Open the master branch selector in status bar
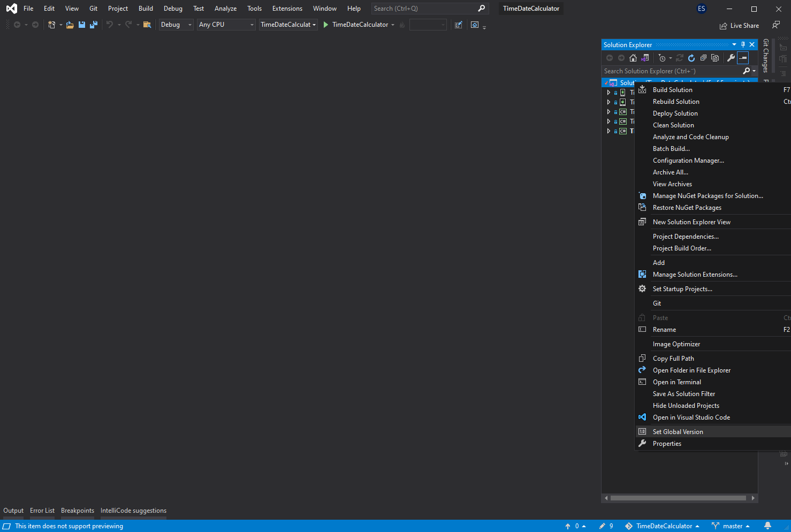This screenshot has height=532, width=791. click(x=731, y=526)
